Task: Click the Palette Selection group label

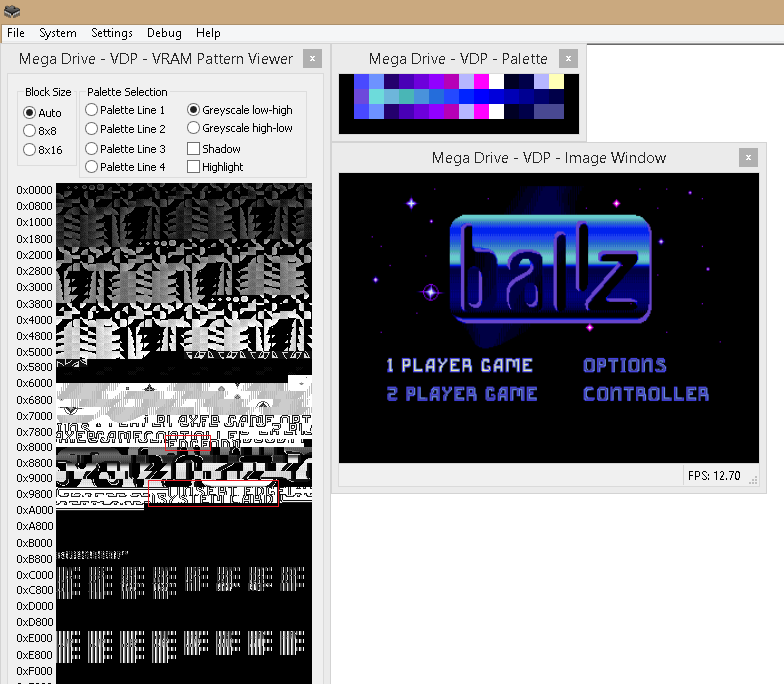Action: tap(127, 92)
